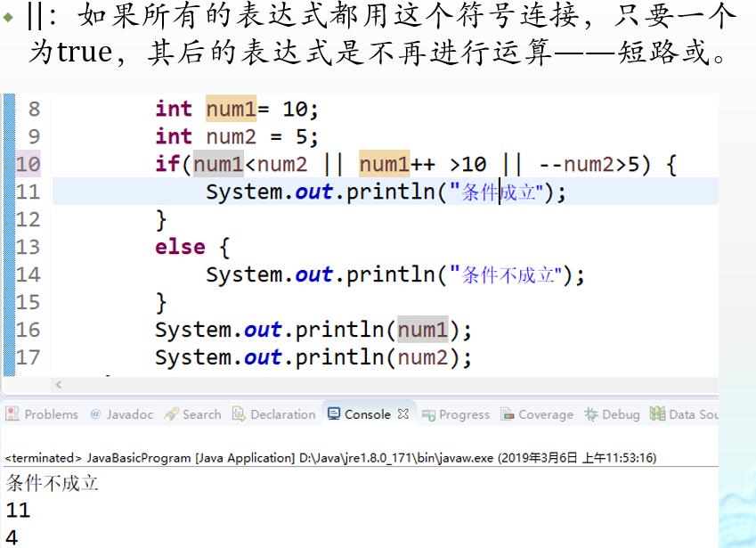The height and width of the screenshot is (548, 756).
Task: Click line number 14 in gutter
Action: (x=28, y=274)
